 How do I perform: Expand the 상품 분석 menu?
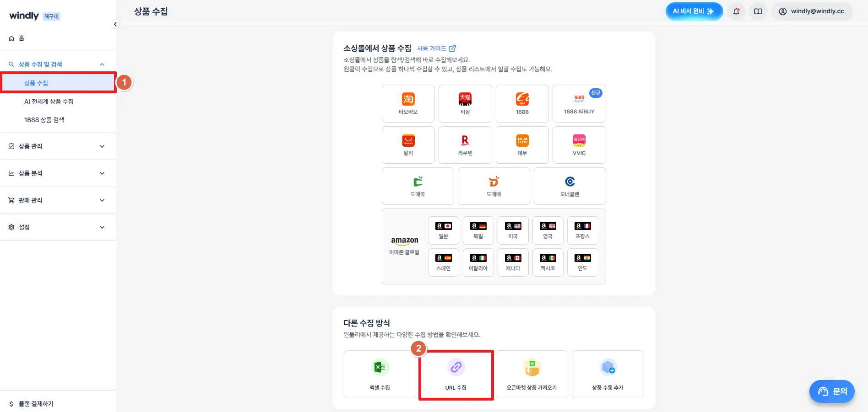pyautogui.click(x=58, y=173)
